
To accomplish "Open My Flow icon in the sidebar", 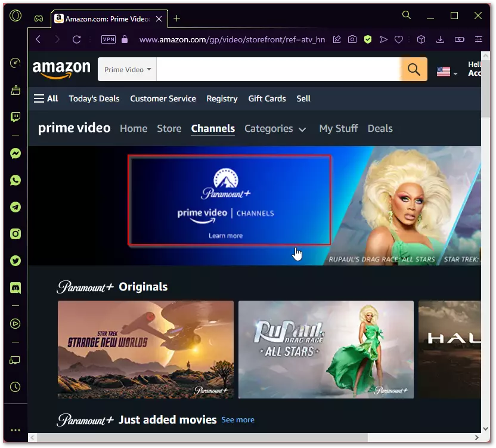I will click(x=15, y=360).
